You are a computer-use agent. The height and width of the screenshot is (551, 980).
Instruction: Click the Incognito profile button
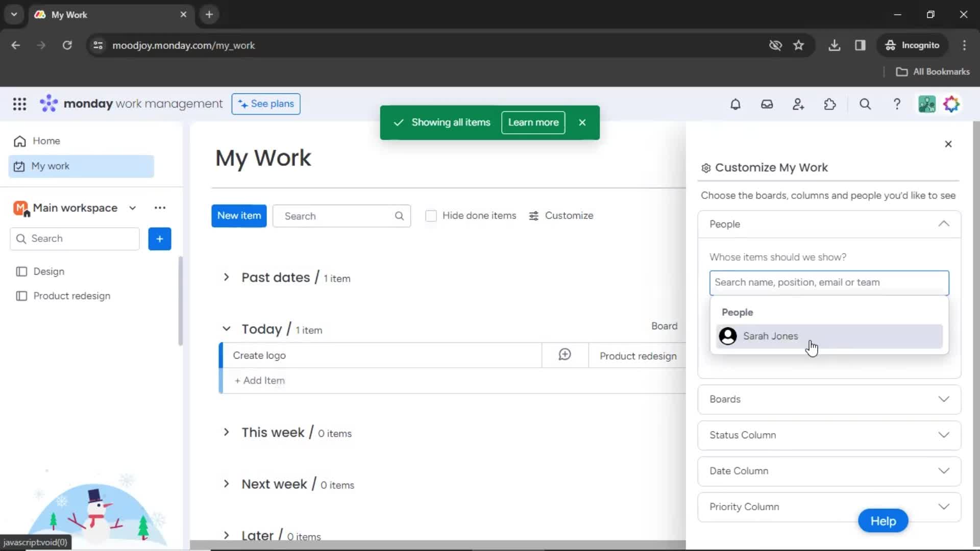pyautogui.click(x=913, y=45)
